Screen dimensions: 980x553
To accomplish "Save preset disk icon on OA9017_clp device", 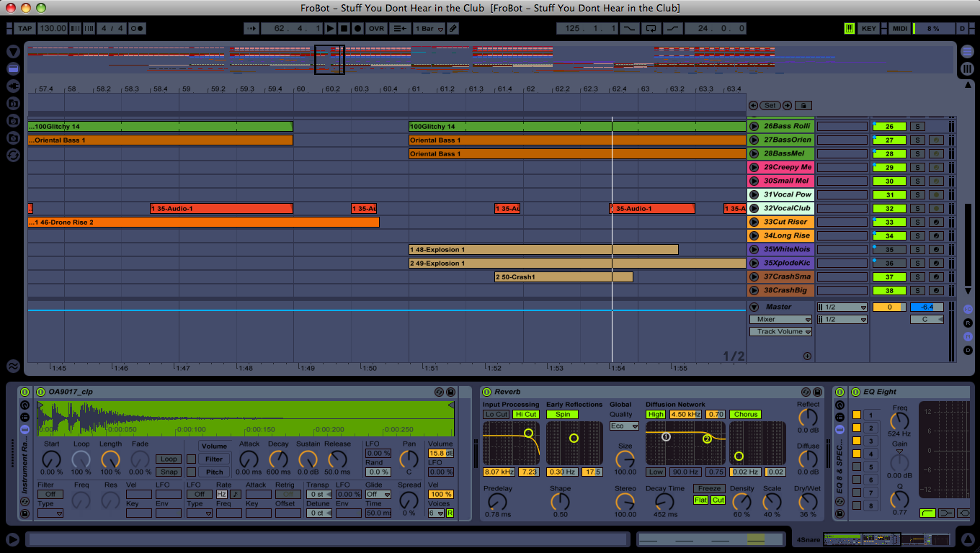I will (450, 392).
